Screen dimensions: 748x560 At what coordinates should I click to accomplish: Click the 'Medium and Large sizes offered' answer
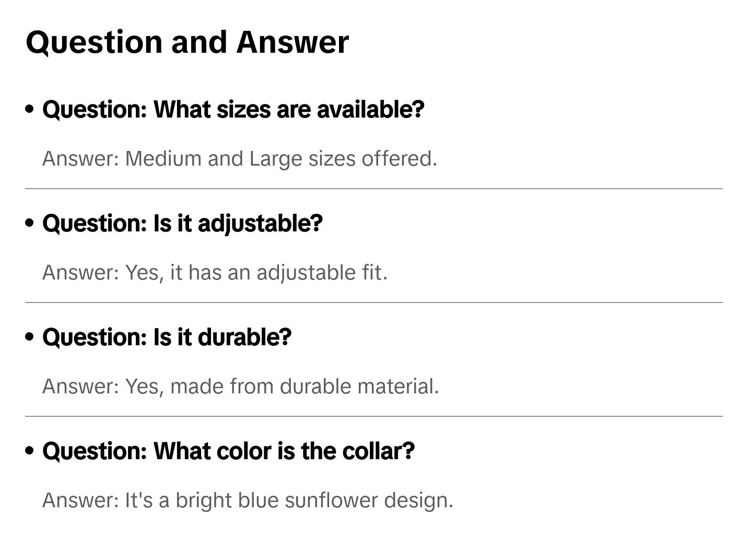[x=239, y=159]
